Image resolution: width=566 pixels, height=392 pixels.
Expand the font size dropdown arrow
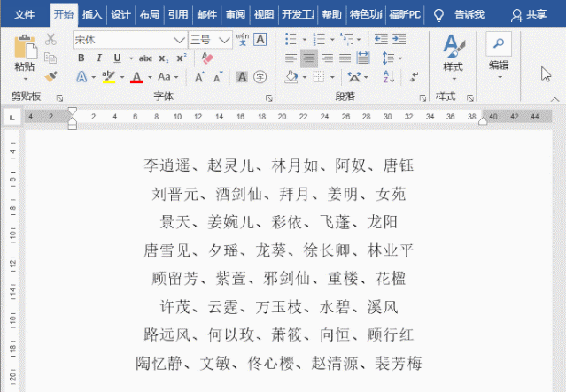point(224,40)
